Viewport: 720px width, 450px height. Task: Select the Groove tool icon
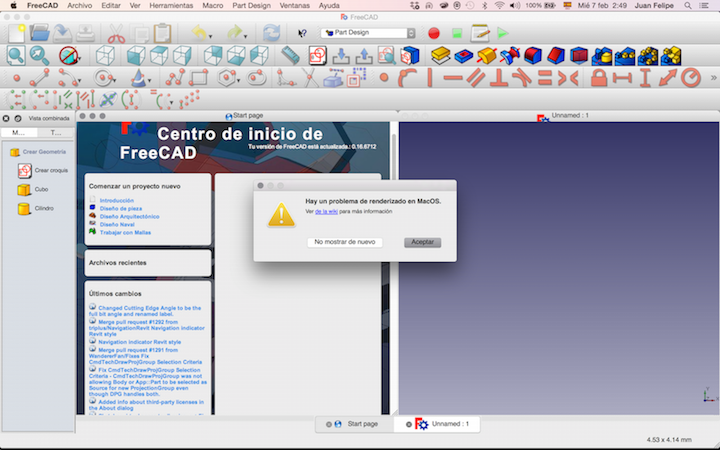click(x=510, y=56)
